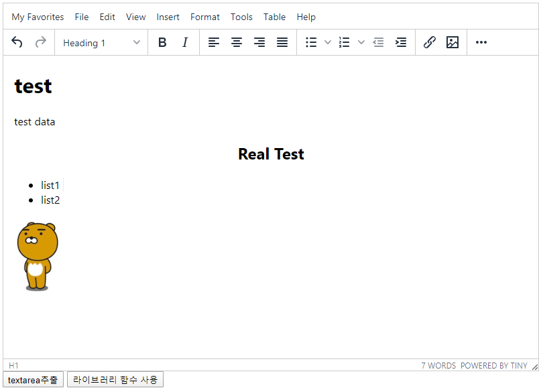Click the 'test data' paragraph
Image resolution: width=539 pixels, height=392 pixels.
34,122
